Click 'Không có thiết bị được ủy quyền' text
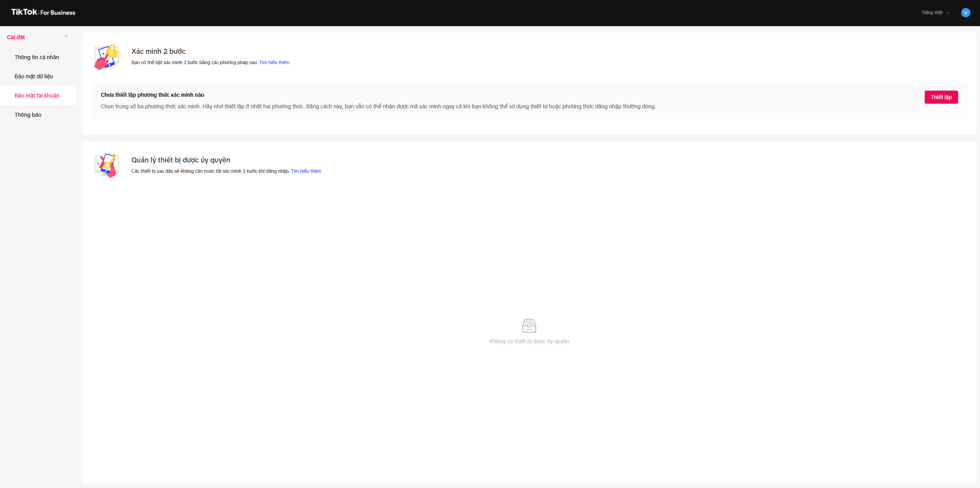 [529, 341]
